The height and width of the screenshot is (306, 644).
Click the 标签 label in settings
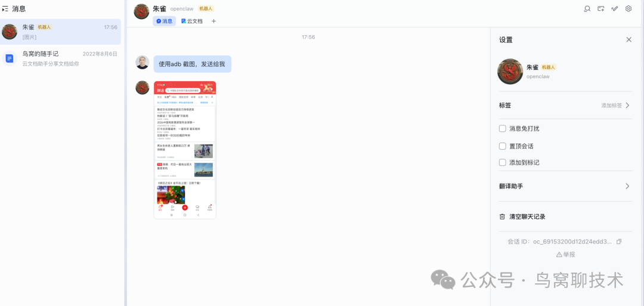coord(505,106)
